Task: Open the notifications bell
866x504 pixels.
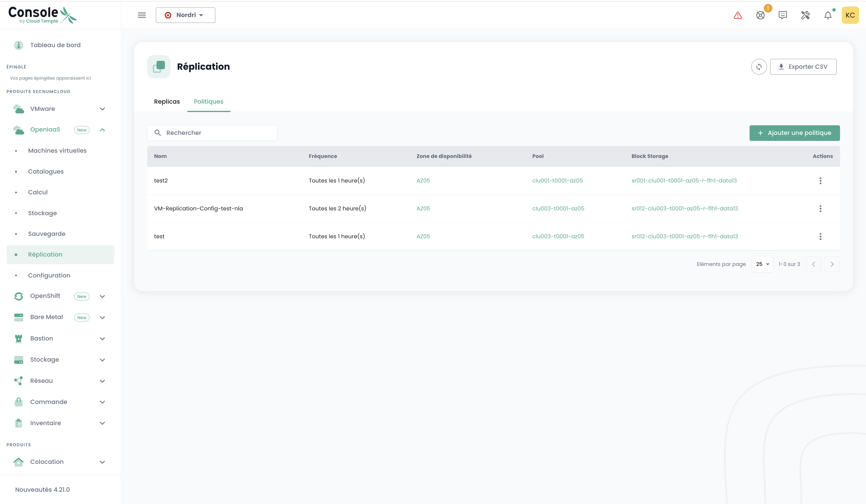Action: pyautogui.click(x=828, y=15)
